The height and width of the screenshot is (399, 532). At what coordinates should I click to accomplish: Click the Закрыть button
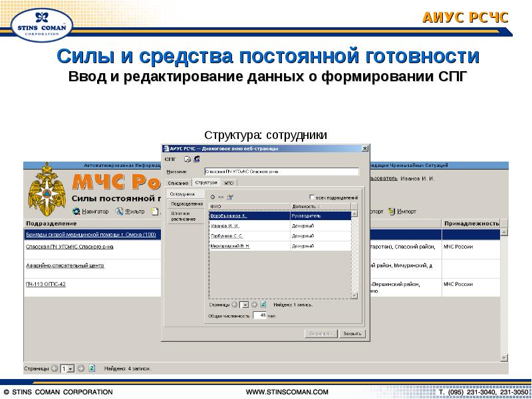coord(352,334)
